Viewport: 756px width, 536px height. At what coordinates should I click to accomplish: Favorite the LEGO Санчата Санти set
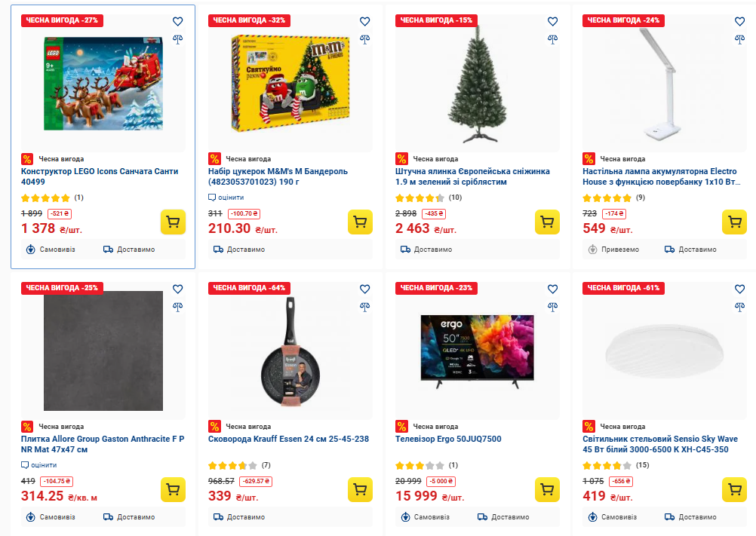click(x=178, y=22)
